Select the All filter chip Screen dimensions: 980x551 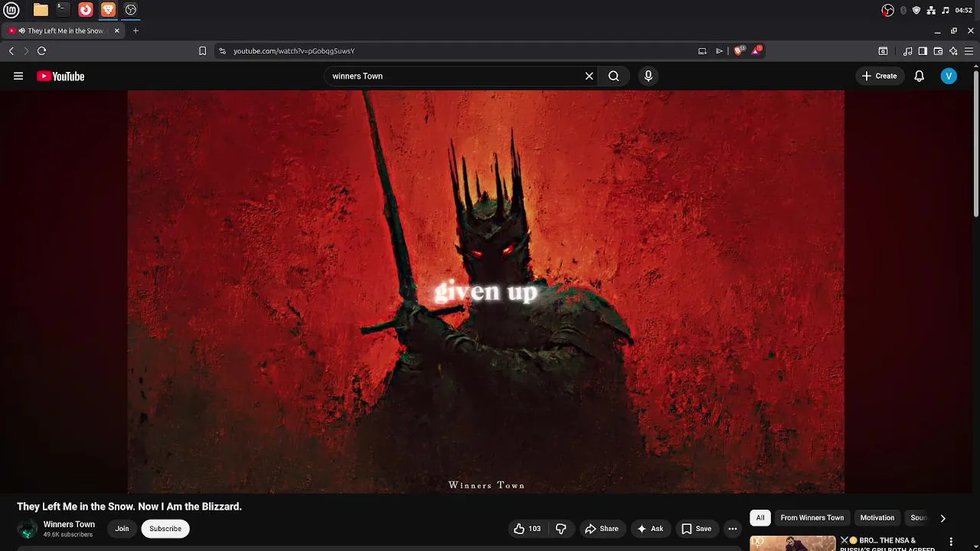(x=760, y=518)
